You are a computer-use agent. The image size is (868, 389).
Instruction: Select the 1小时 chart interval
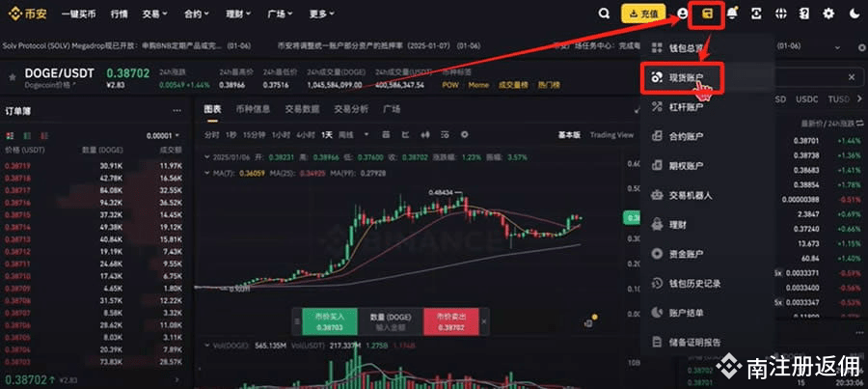click(x=282, y=135)
